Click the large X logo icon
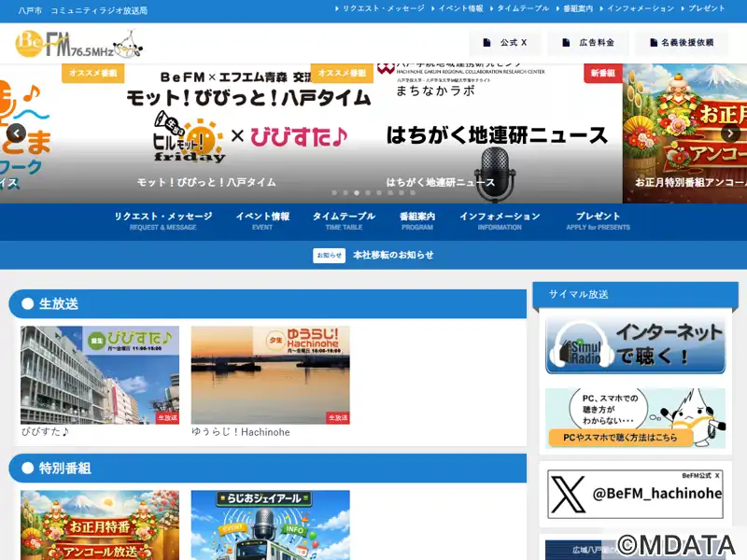747x560 pixels. tap(568, 494)
